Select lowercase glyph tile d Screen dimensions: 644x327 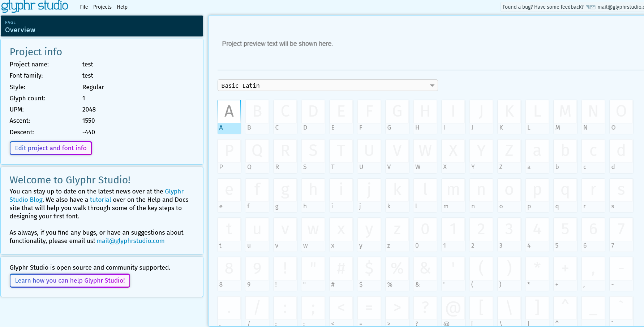click(x=621, y=156)
